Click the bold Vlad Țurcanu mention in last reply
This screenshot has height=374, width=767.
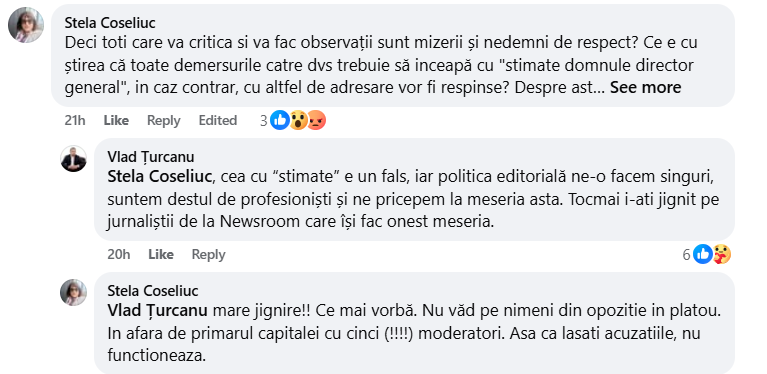click(157, 310)
